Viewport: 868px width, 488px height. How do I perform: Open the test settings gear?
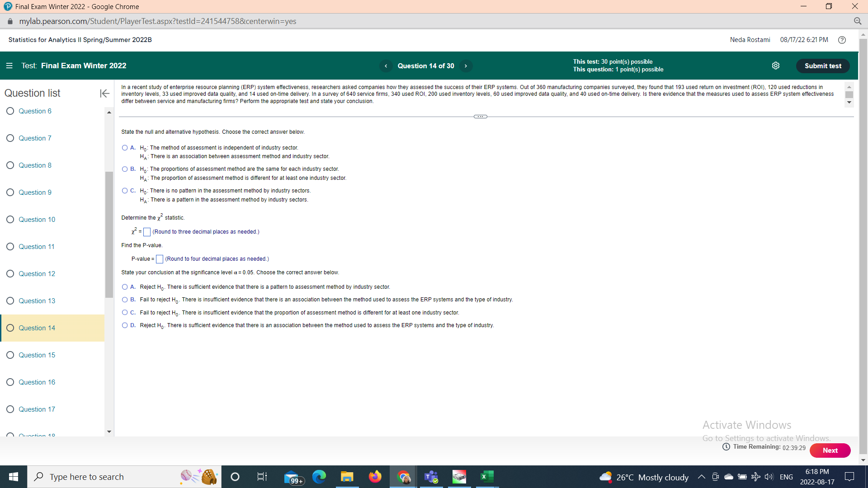pyautogui.click(x=776, y=66)
